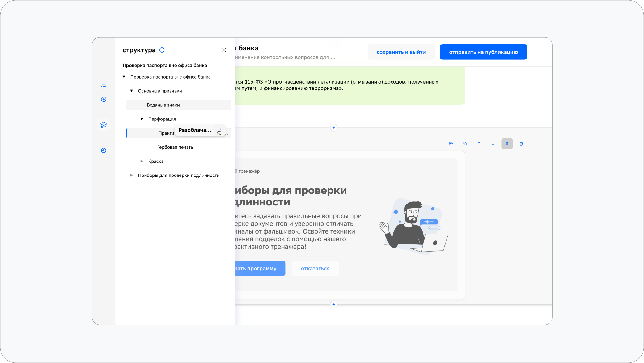Delete block with trash icon

tap(521, 144)
